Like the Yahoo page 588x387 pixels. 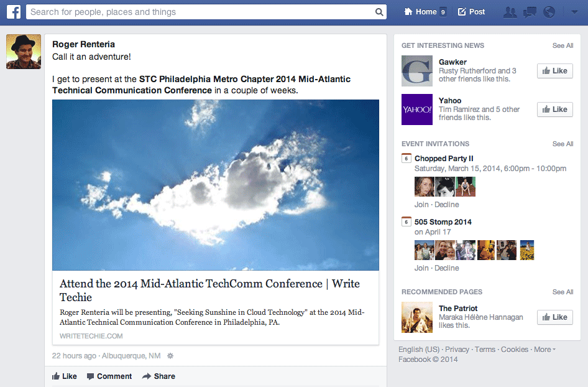(554, 110)
